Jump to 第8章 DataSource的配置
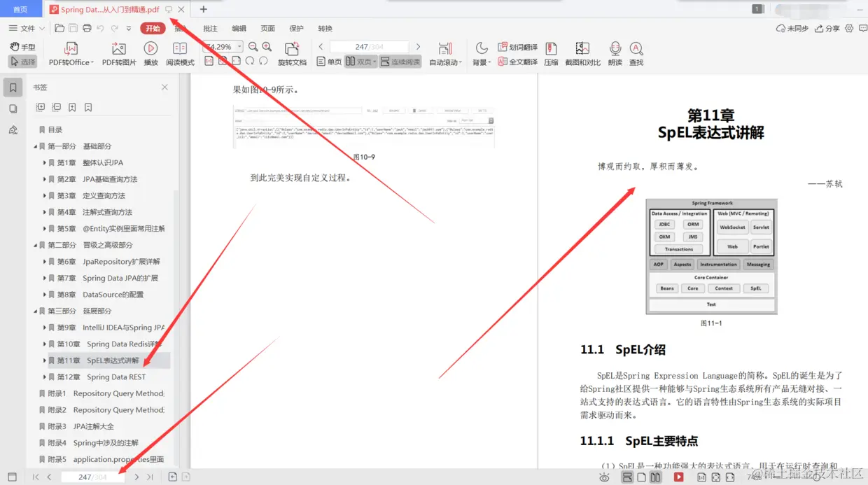The image size is (868, 485). (101, 295)
